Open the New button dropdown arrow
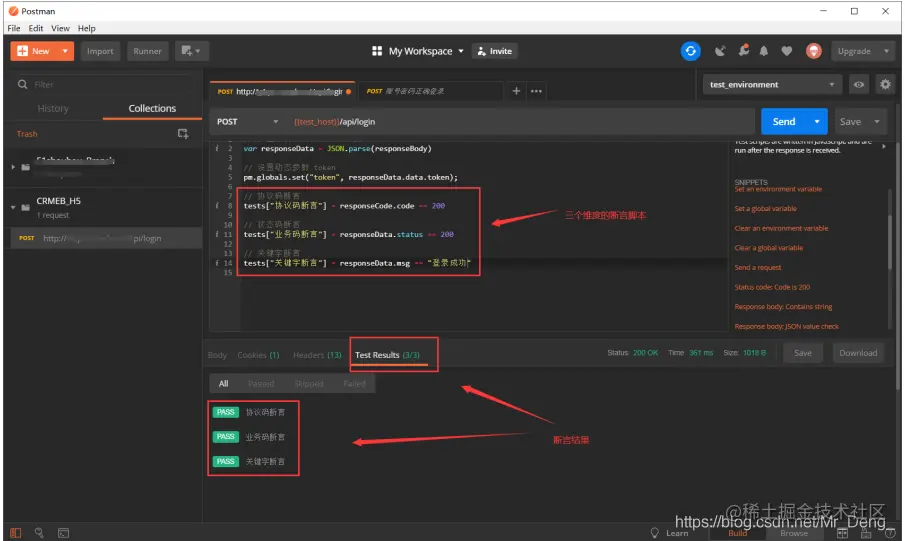Image resolution: width=905 pixels, height=541 pixels. pyautogui.click(x=65, y=51)
